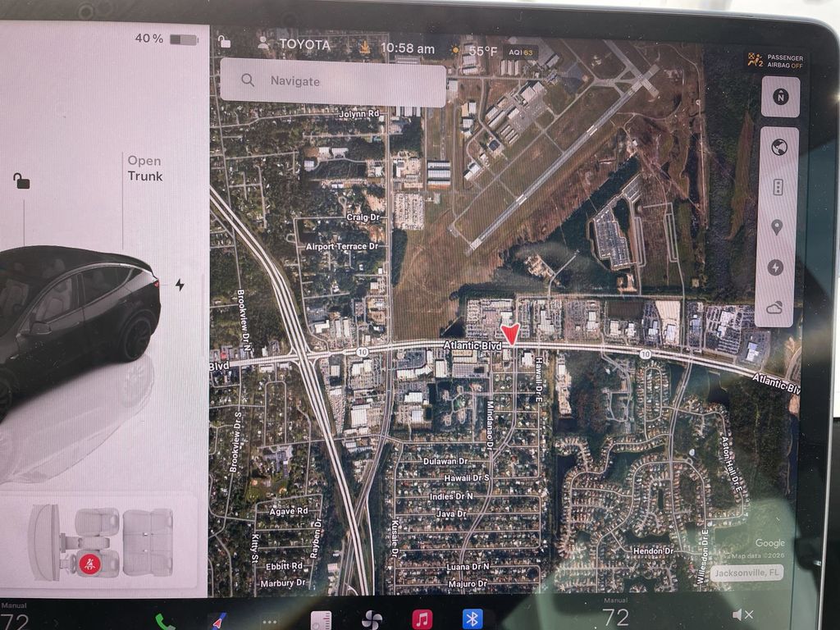Open the climate fan controls
Image resolution: width=840 pixels, height=630 pixels.
[x=372, y=619]
